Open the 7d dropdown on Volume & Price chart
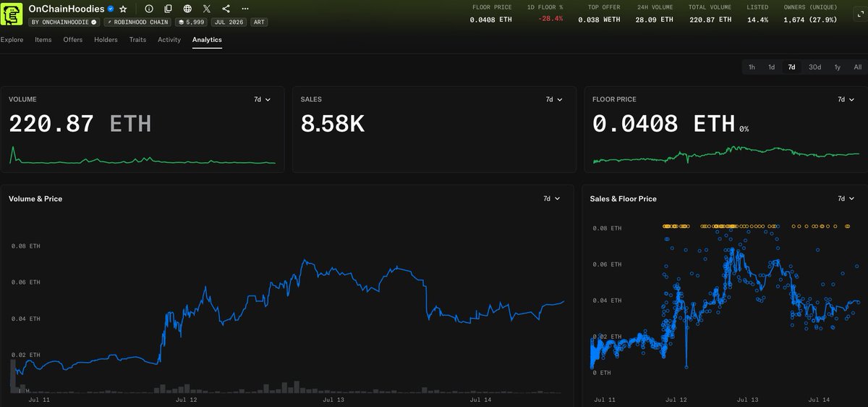This screenshot has width=868, height=407. point(552,198)
